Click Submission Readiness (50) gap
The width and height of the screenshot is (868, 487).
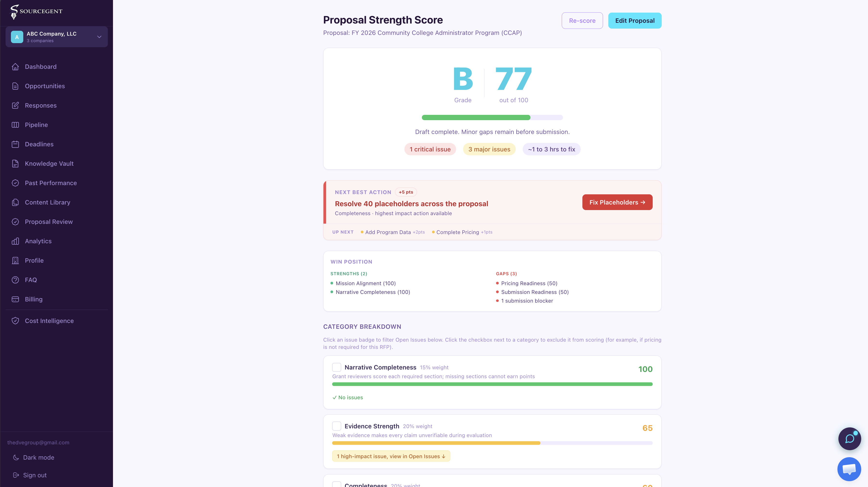pos(535,292)
